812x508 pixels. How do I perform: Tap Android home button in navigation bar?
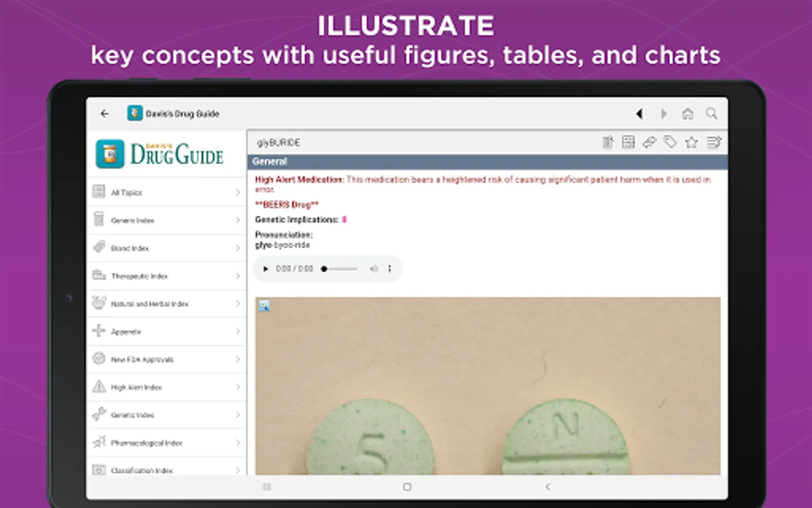point(407,487)
